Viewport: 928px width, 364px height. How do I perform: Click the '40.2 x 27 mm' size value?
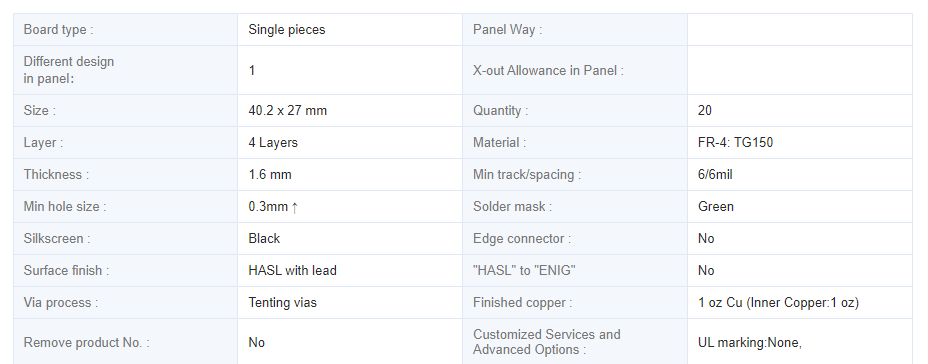(288, 111)
